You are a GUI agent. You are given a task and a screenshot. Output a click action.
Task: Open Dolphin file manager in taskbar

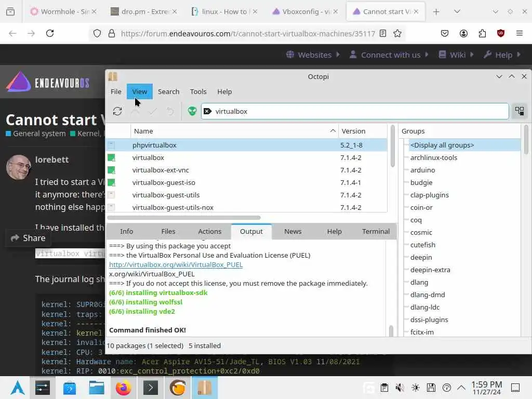(x=96, y=388)
